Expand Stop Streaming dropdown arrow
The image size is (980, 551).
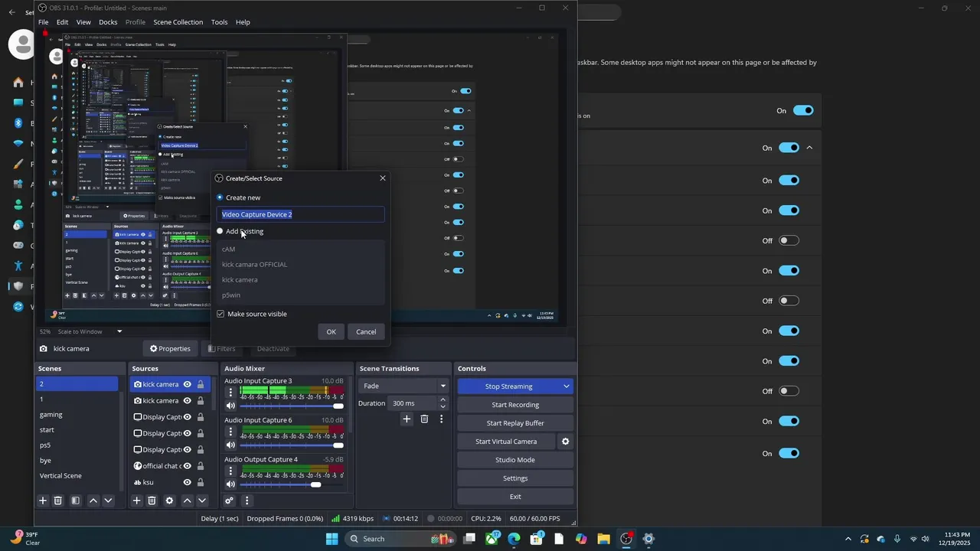click(567, 386)
